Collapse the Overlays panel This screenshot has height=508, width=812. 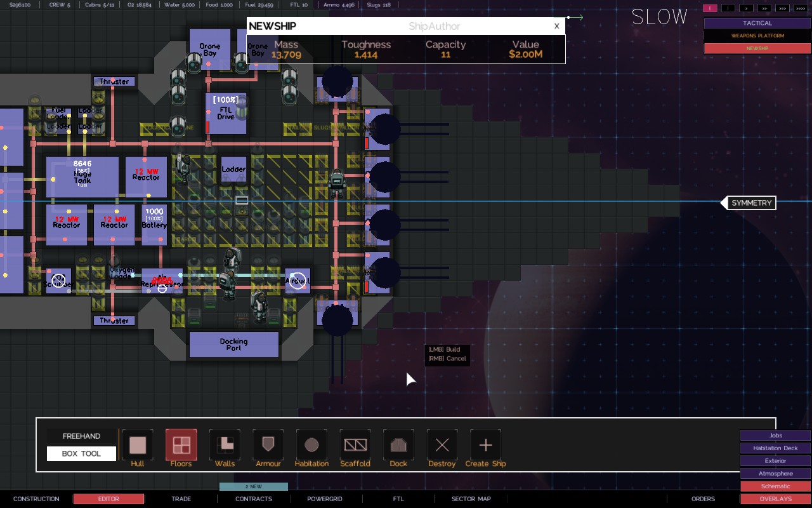click(x=775, y=499)
